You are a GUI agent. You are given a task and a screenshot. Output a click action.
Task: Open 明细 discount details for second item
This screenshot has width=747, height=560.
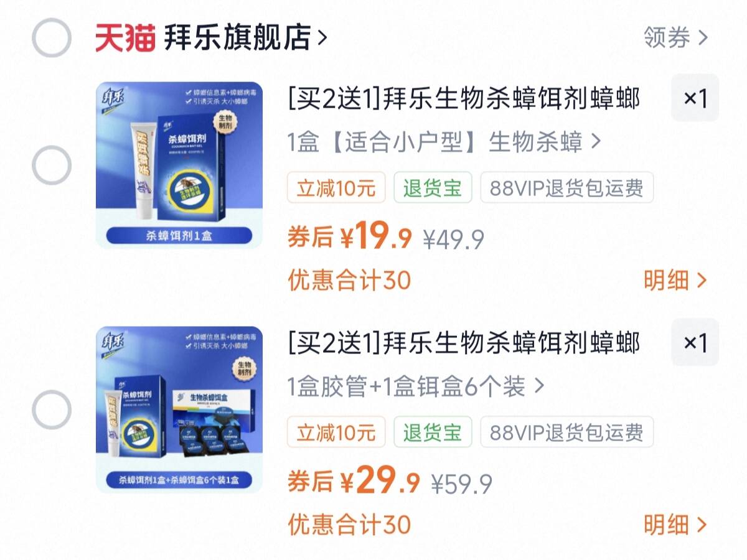click(x=675, y=525)
